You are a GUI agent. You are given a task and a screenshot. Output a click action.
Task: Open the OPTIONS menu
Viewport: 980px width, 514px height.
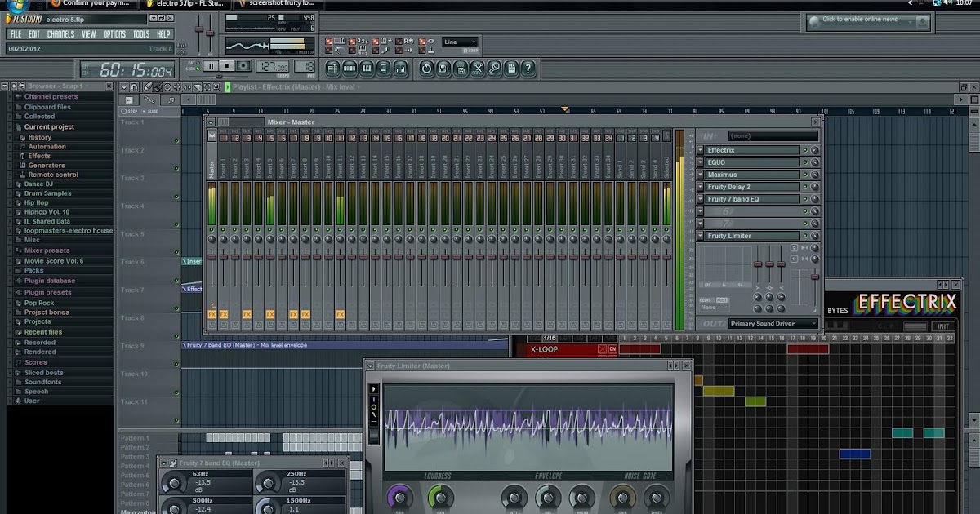[x=114, y=34]
